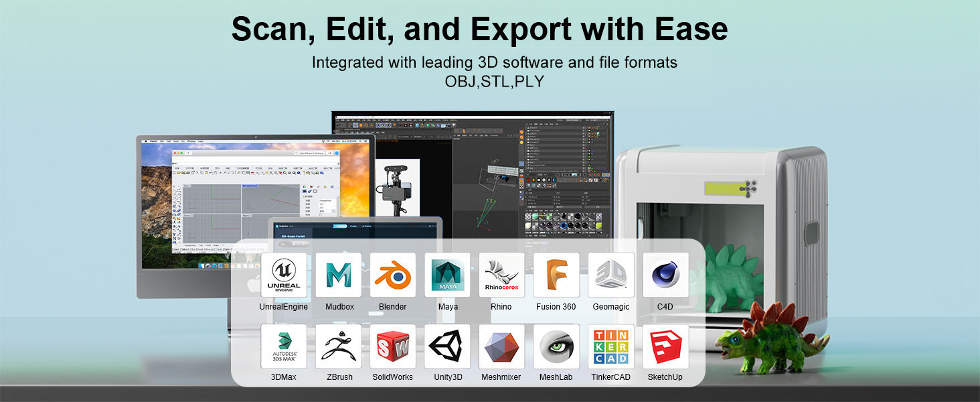This screenshot has height=402, width=980.
Task: Click the Maya application icon
Action: [448, 275]
